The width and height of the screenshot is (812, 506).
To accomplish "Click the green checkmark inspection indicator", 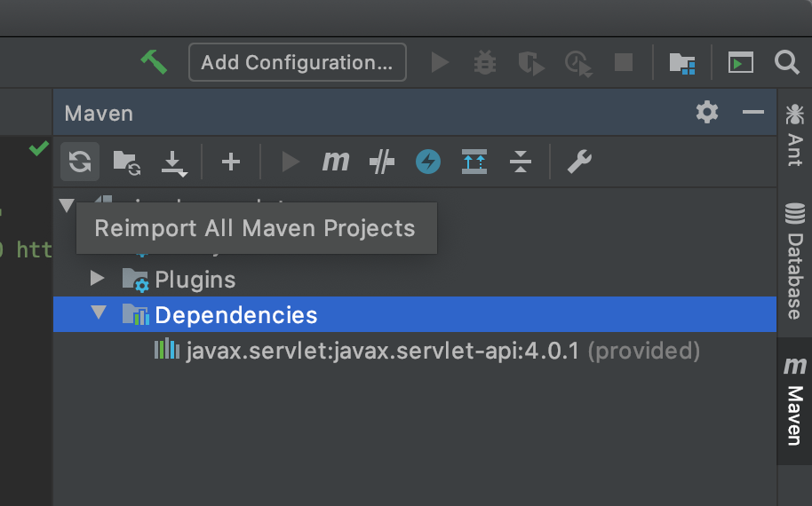I will point(39,148).
